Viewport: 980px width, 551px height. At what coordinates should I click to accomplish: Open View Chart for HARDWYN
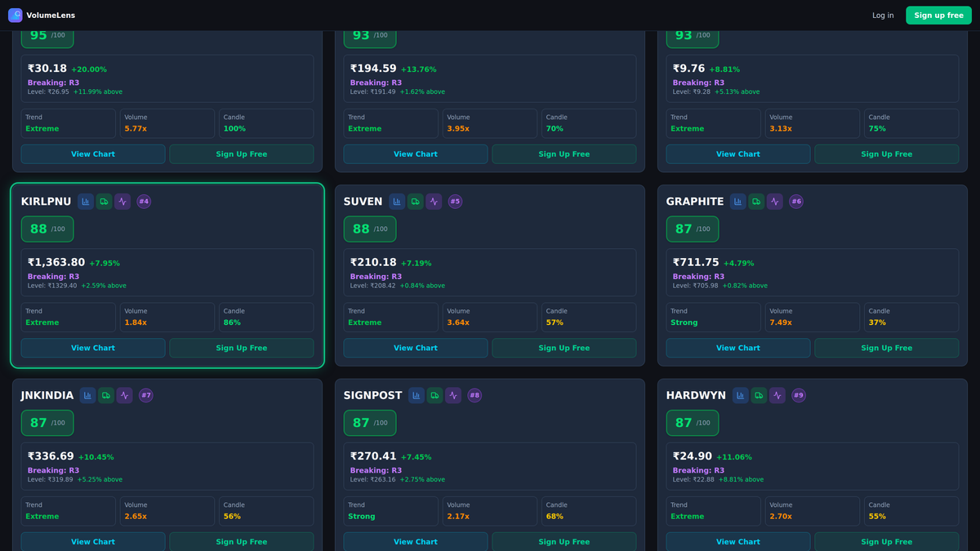tap(738, 542)
